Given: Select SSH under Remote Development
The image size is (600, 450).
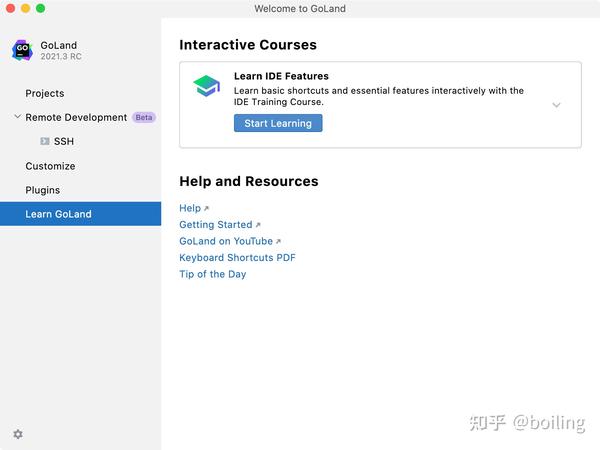Looking at the screenshot, I should tap(64, 142).
